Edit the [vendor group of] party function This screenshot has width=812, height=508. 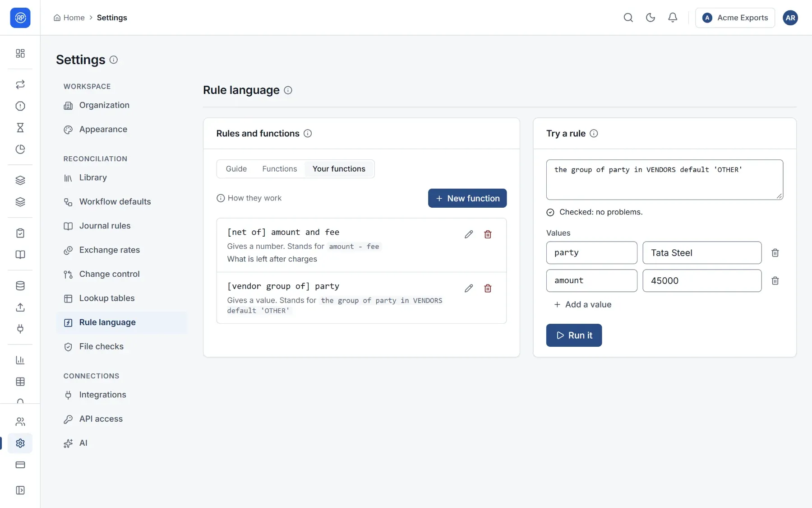click(x=469, y=288)
